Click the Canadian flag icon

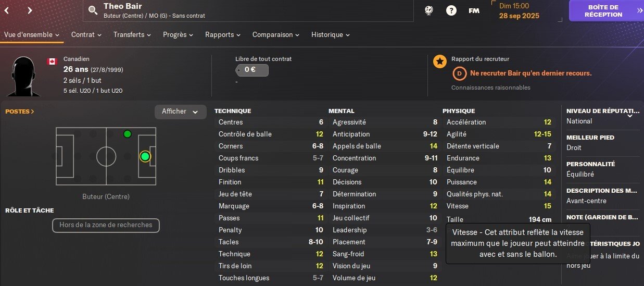coord(52,61)
